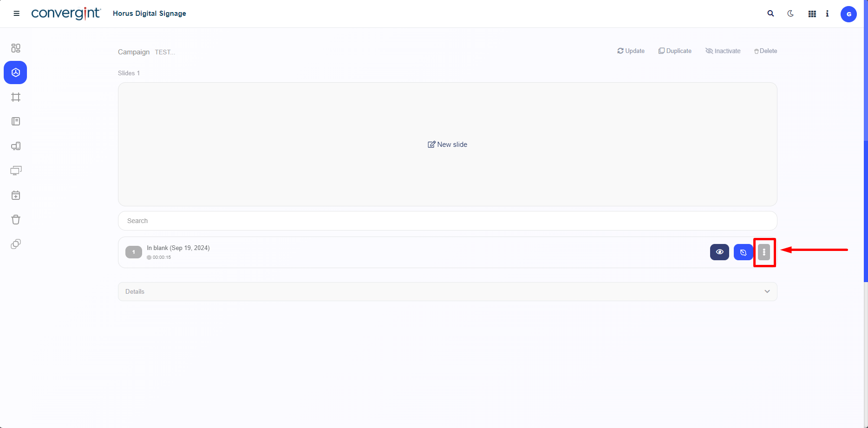Duplicate the campaign
The width and height of the screenshot is (868, 428).
point(675,51)
